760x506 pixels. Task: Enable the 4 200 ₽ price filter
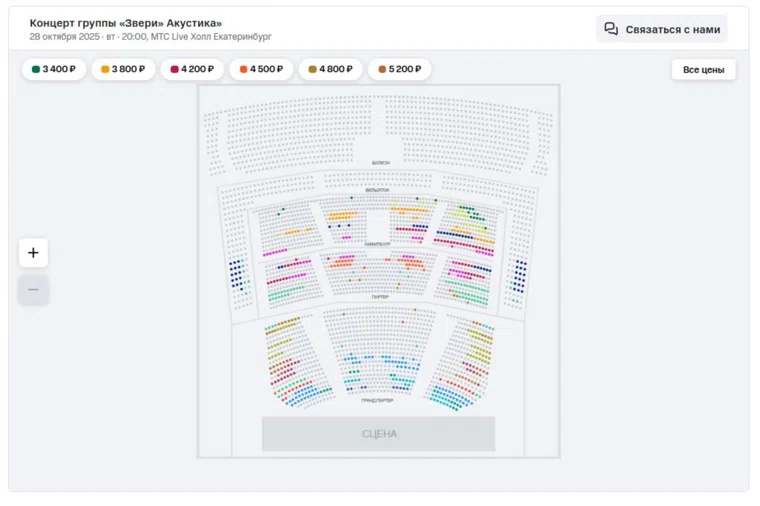(192, 69)
